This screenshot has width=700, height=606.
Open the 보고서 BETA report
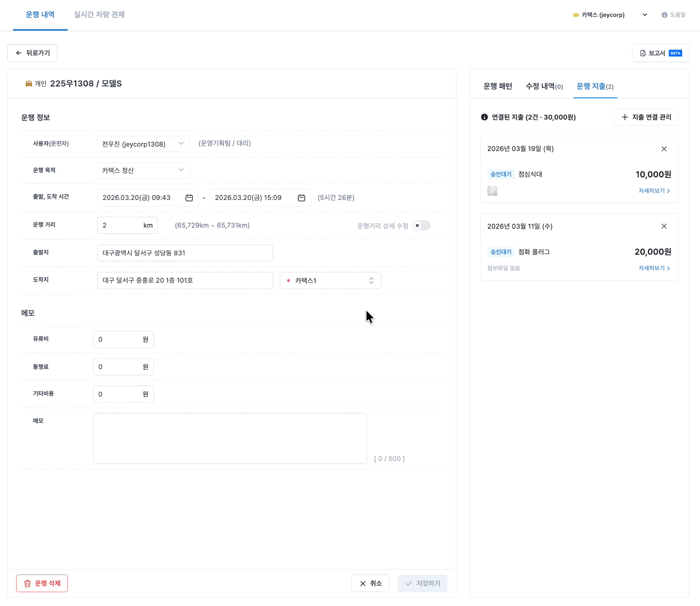click(x=660, y=53)
